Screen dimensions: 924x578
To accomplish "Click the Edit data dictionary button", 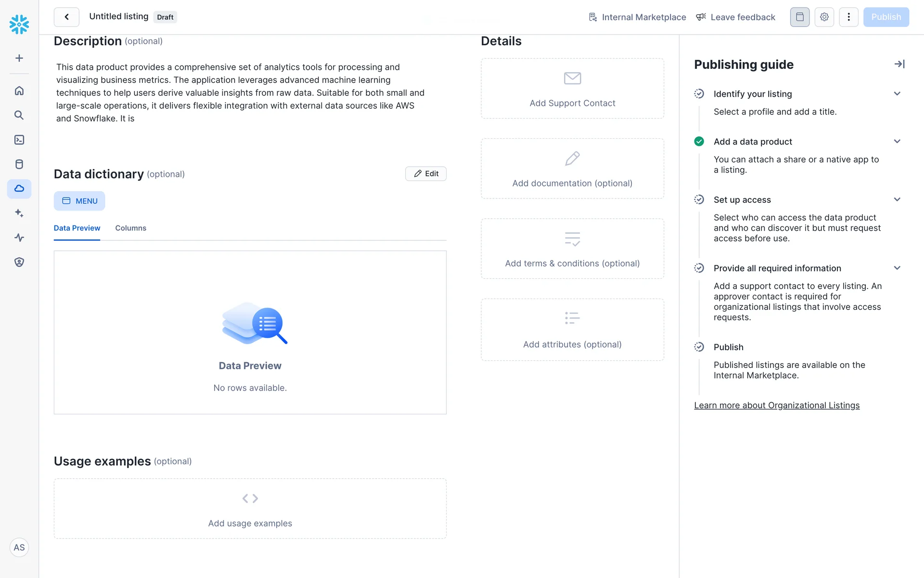I will 426,173.
